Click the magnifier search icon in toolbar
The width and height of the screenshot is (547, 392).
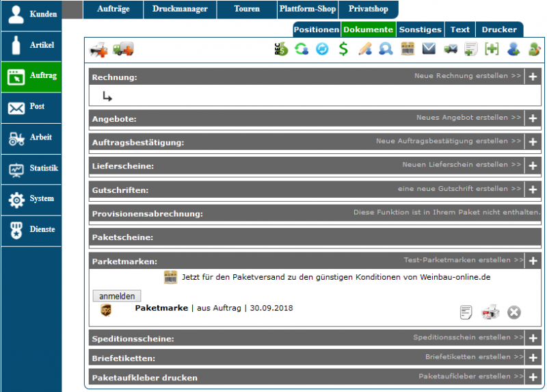386,49
